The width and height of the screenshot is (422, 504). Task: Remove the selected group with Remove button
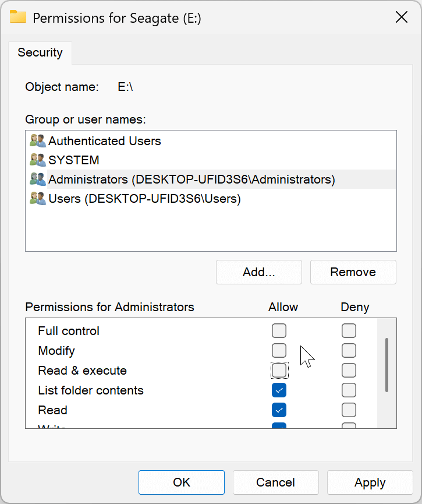click(353, 272)
